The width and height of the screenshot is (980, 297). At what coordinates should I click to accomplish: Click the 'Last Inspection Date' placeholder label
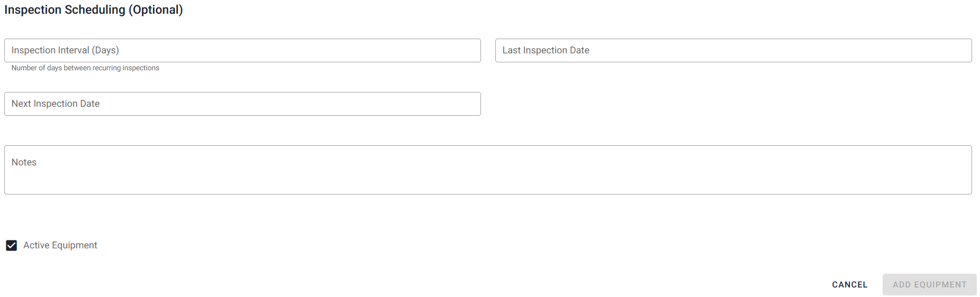pos(546,50)
